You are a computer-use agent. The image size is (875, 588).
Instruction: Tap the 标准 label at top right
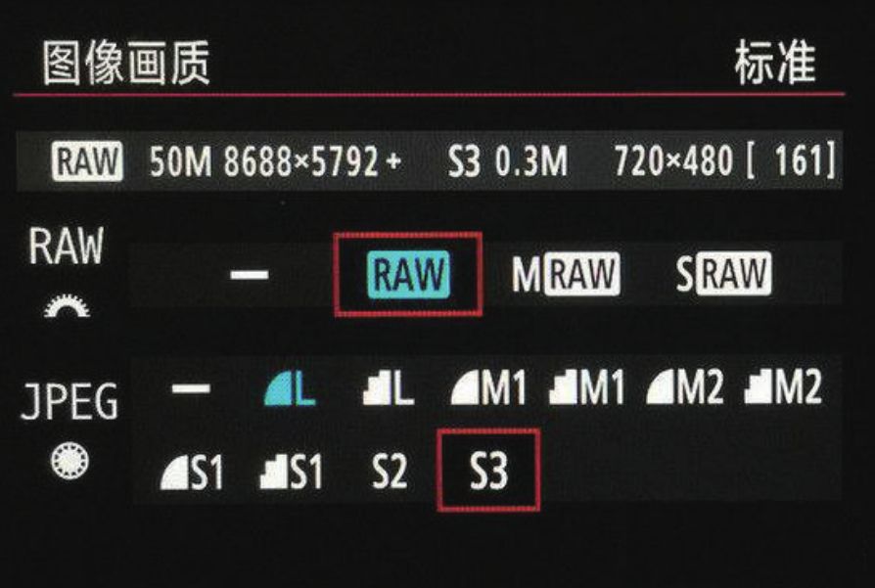776,63
